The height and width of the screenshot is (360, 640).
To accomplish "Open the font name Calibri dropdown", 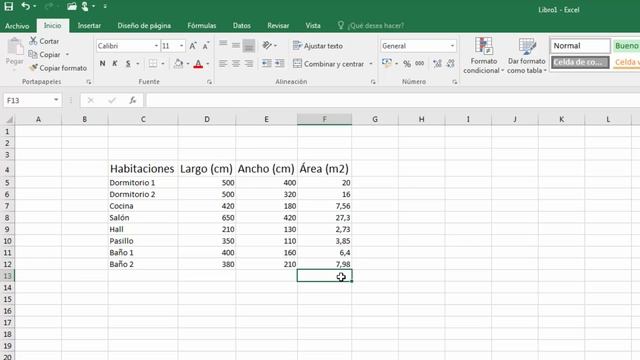I will pos(156,46).
